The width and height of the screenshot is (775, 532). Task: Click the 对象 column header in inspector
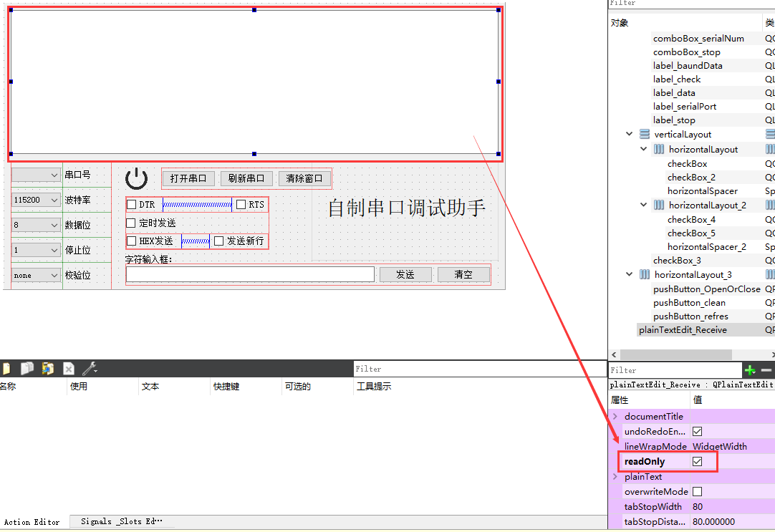(x=620, y=23)
